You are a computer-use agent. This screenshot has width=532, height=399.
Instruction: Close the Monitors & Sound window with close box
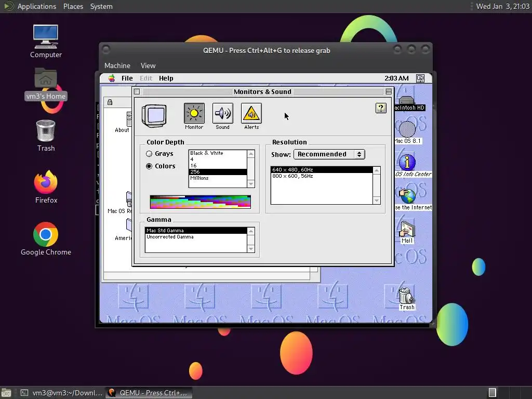click(x=137, y=91)
